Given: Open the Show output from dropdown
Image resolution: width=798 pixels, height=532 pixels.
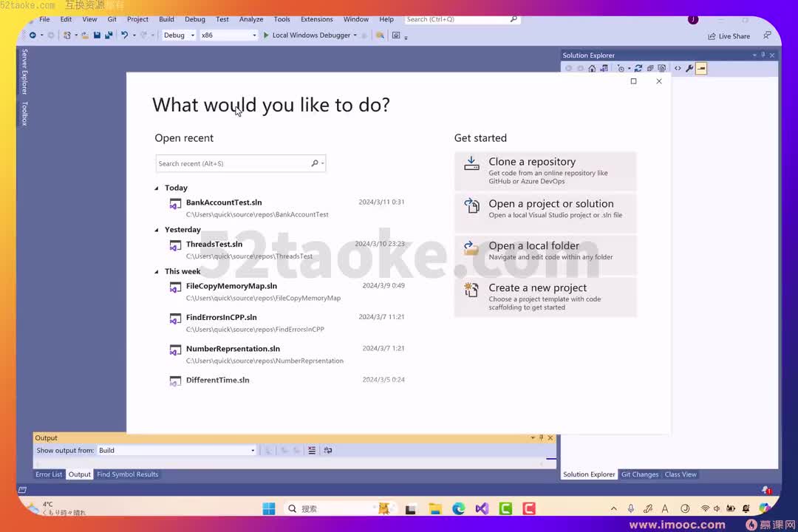Looking at the screenshot, I should pos(177,451).
